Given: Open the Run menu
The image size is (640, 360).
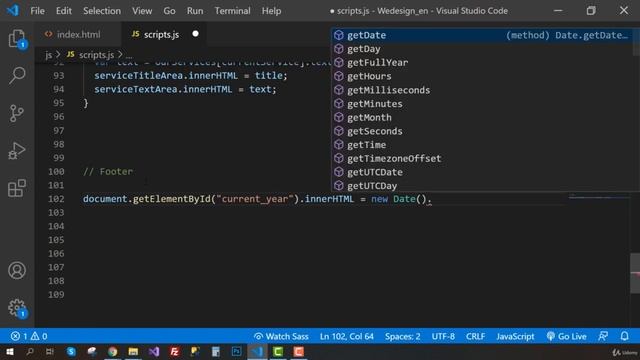Looking at the screenshot, I should coord(195,11).
